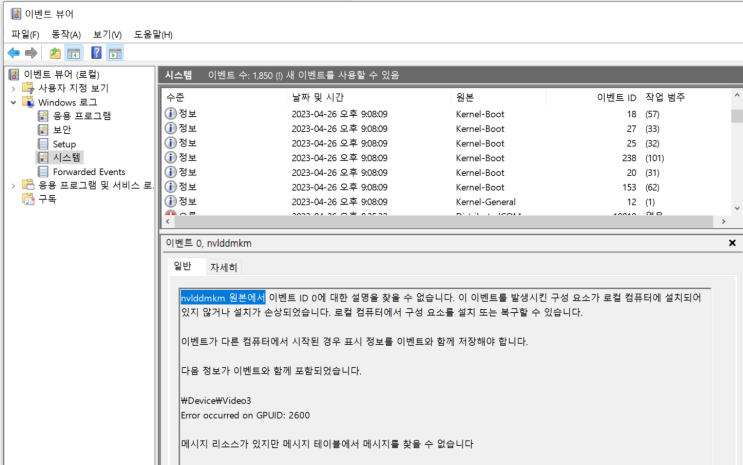This screenshot has width=743, height=465.
Task: Sort by the 날짜 및 시간 column header
Action: (369, 98)
